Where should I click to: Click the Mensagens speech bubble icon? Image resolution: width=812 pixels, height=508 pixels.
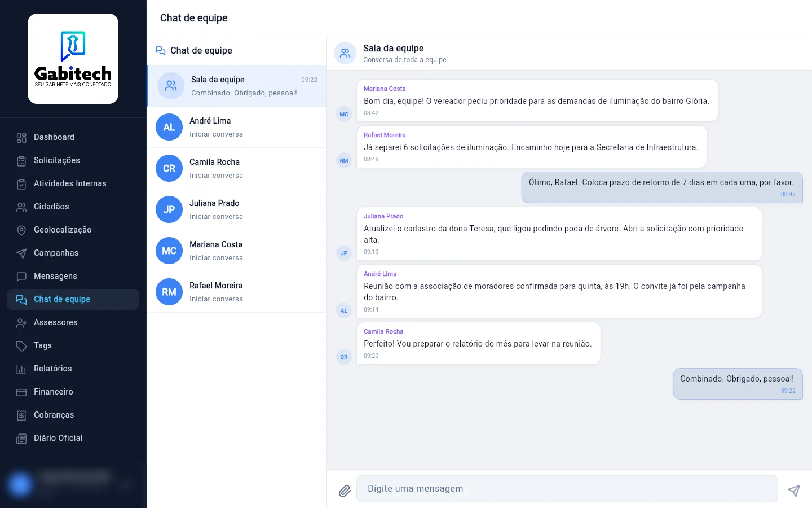21,277
